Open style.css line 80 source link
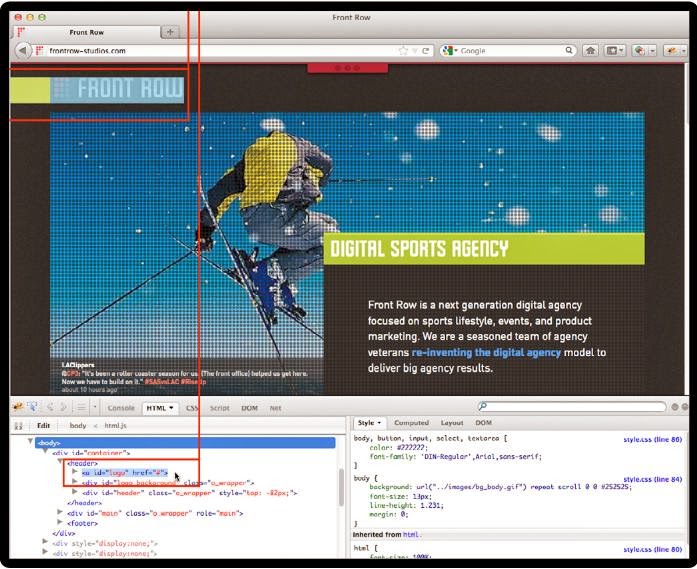The image size is (697, 569). click(x=652, y=550)
